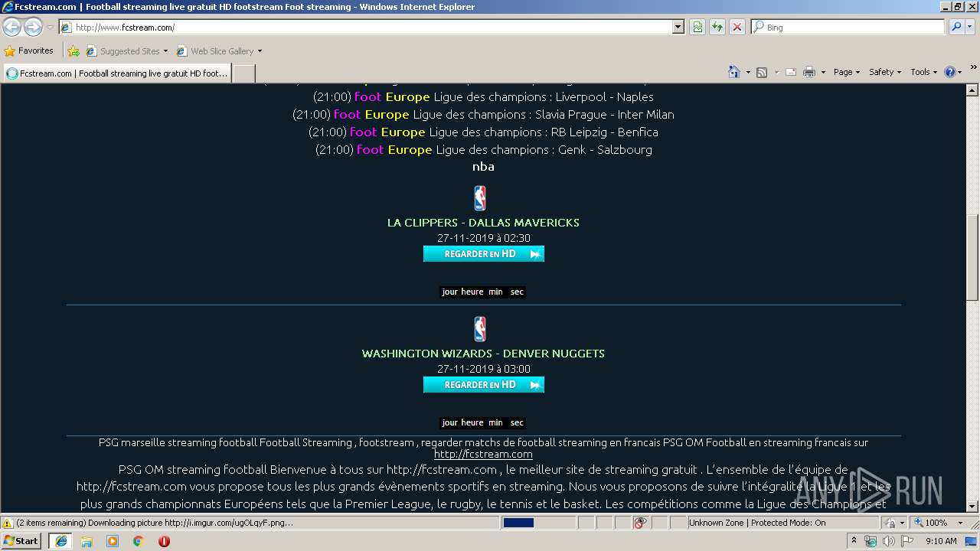Go to the Home page icon
Viewport: 980px width, 551px height.
pyautogui.click(x=733, y=72)
